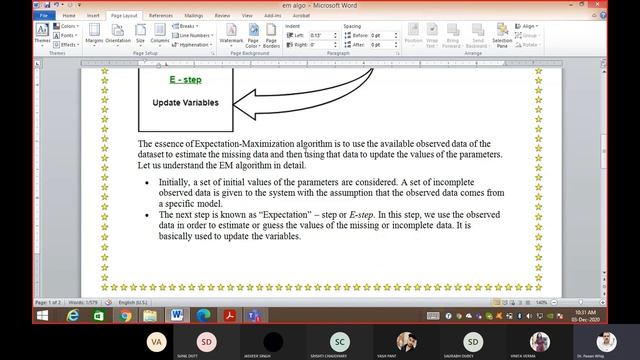The image size is (640, 360).
Task: Switch to the Acrobat tab
Action: click(x=301, y=16)
